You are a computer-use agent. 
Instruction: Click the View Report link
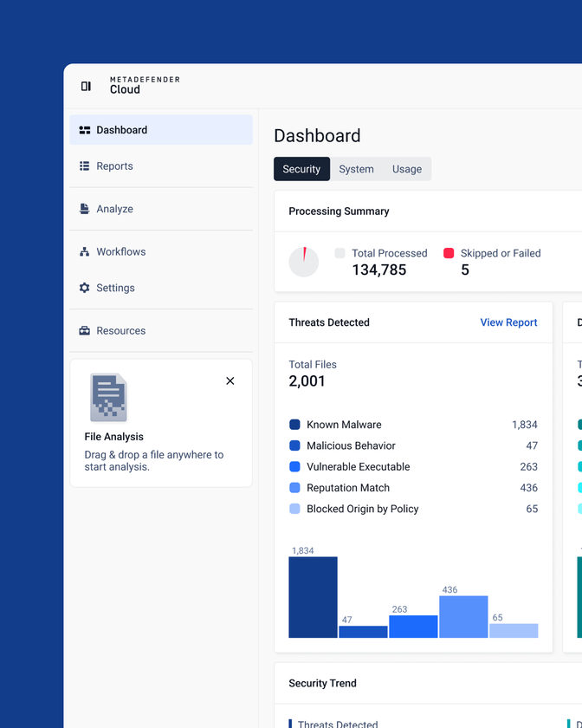click(x=508, y=322)
